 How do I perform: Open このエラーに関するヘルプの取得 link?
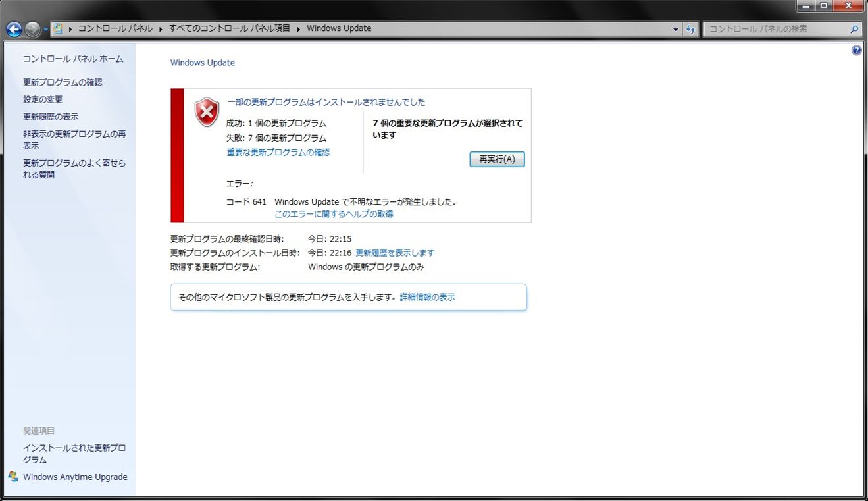point(334,214)
